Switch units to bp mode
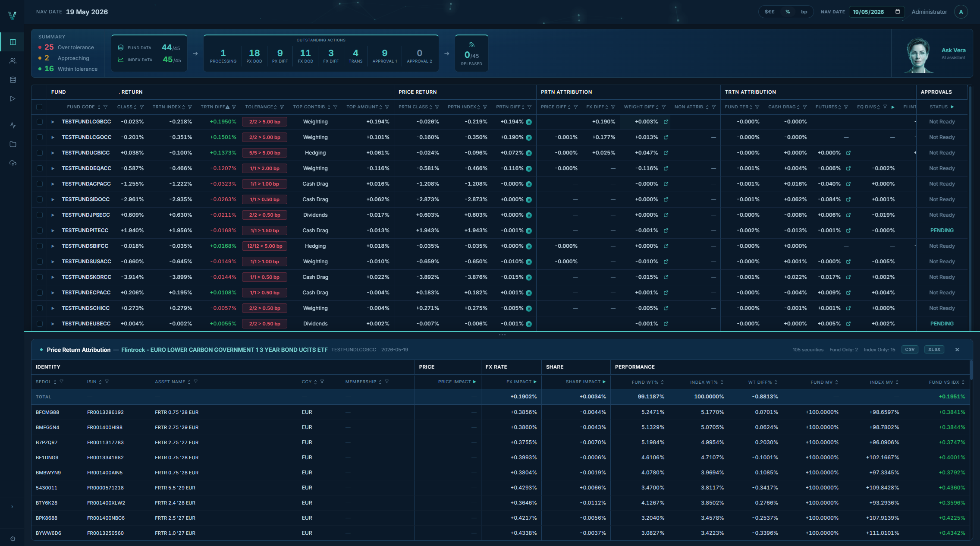Screen dimensions: 980x546 point(804,12)
